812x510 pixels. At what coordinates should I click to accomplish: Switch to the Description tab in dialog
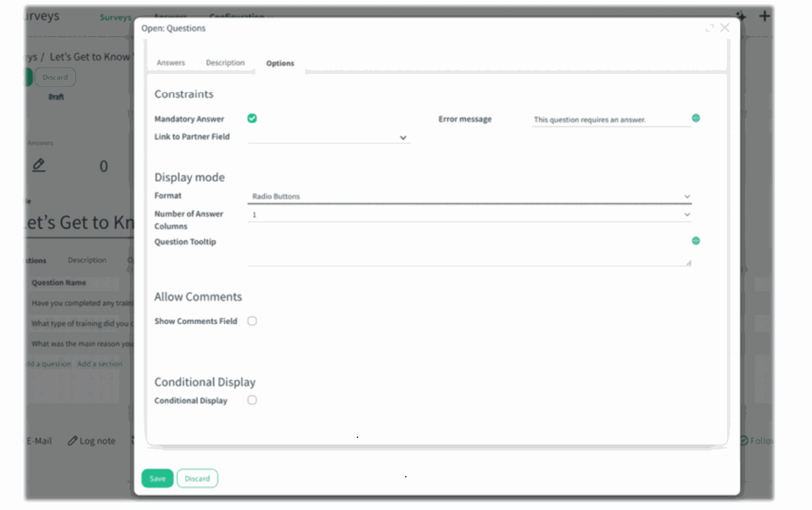(225, 63)
